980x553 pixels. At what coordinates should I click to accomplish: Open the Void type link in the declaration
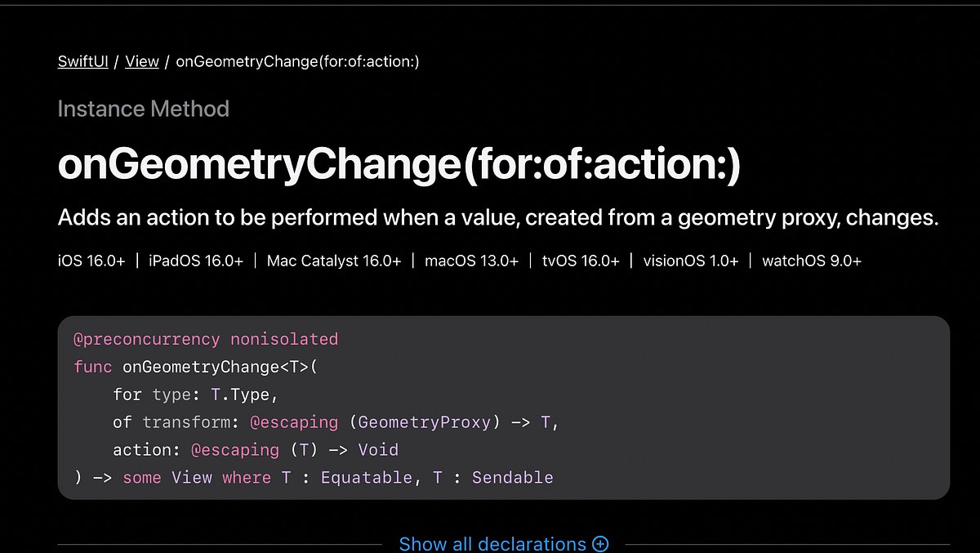coord(380,449)
